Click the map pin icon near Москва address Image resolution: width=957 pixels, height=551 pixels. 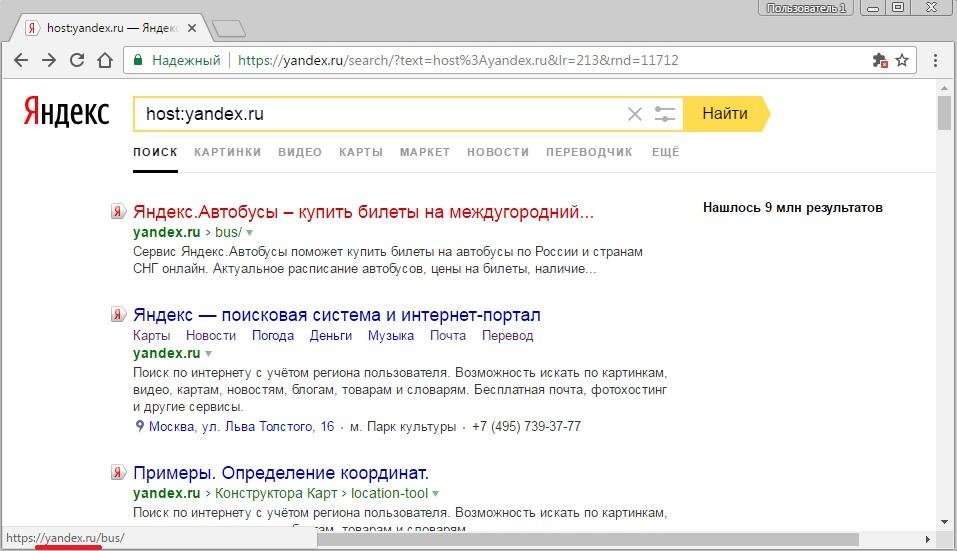140,426
